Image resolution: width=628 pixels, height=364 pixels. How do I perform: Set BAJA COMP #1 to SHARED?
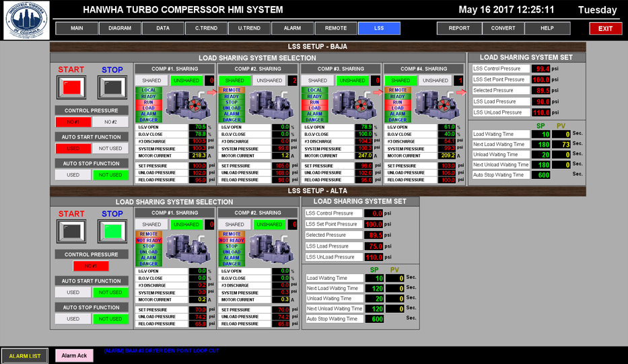pos(151,81)
